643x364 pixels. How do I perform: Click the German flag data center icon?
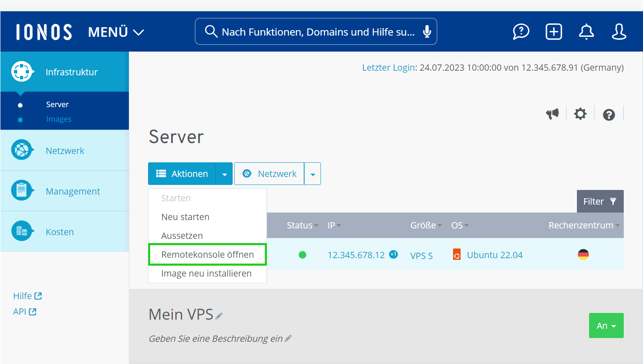coord(583,254)
